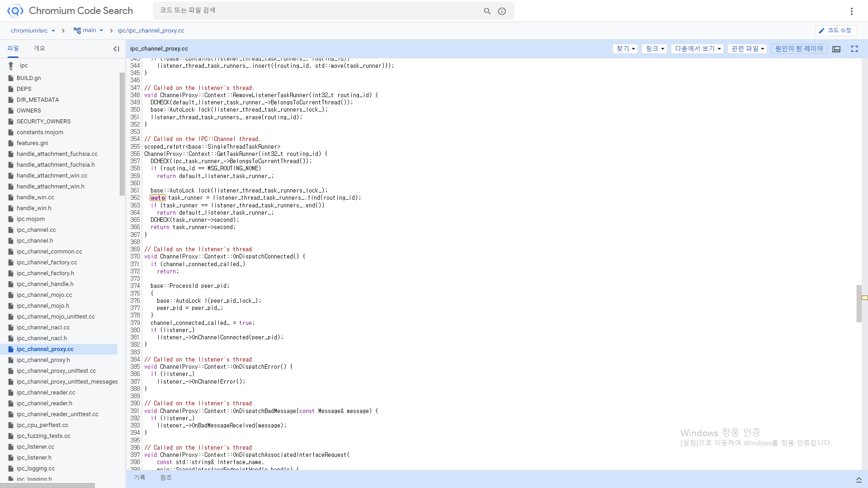Click the code vertical scrollbar thumb
868x488 pixels.
click(859, 303)
